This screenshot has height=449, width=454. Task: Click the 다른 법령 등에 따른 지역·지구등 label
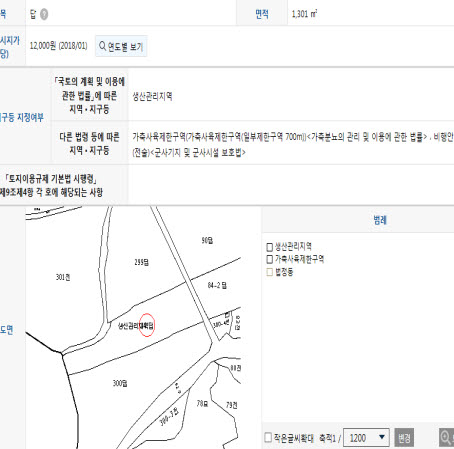click(89, 143)
